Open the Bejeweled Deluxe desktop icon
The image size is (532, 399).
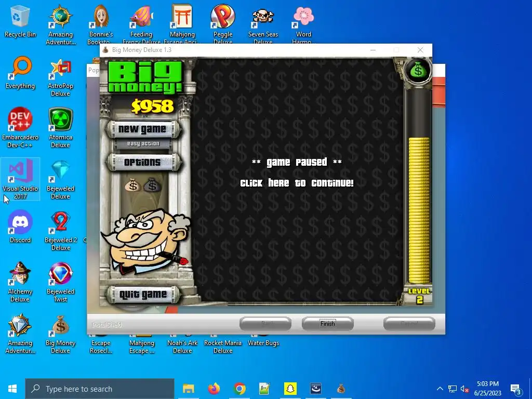click(x=60, y=179)
